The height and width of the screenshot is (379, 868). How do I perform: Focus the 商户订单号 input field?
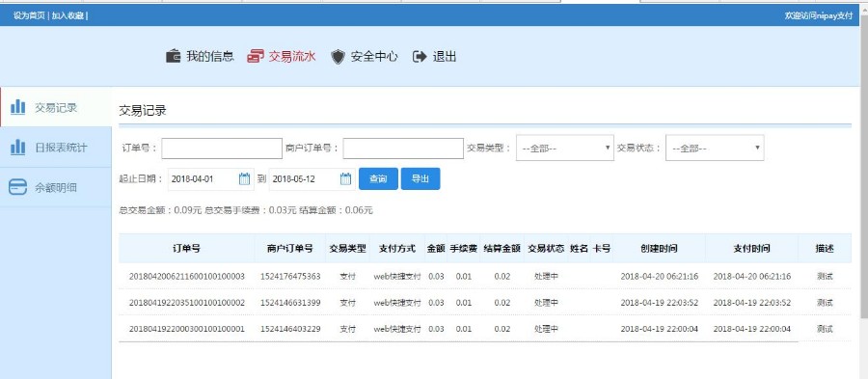(x=403, y=149)
